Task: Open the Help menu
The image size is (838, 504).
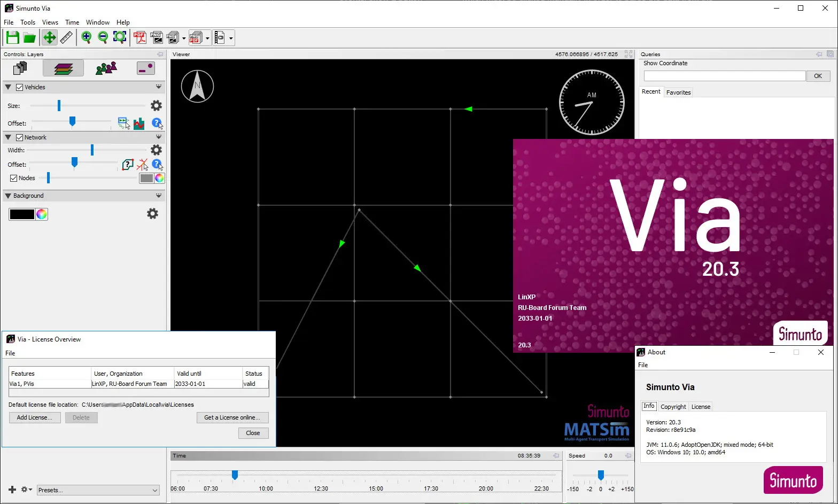Action: click(x=123, y=22)
